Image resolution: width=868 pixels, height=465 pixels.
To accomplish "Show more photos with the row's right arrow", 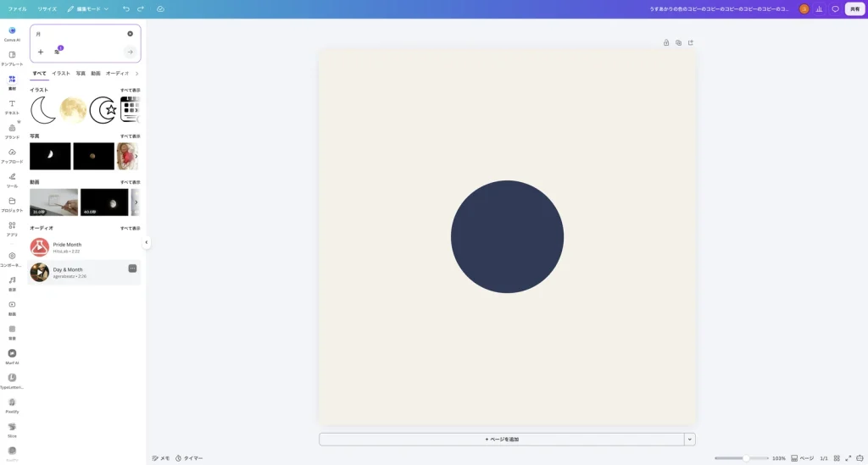I will click(x=136, y=156).
